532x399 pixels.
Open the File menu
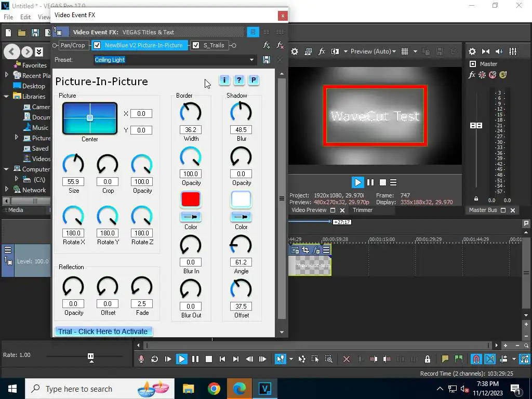click(x=8, y=17)
